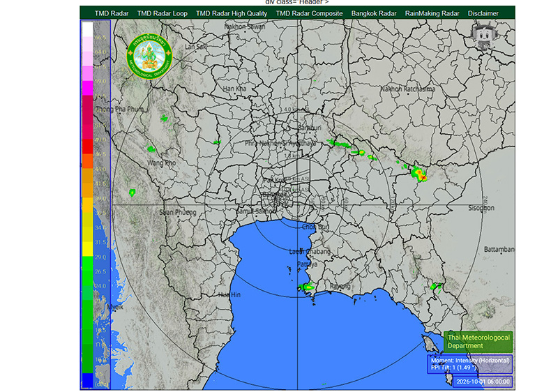Click the 2026-10-01 06:00:00 timestamp

click(483, 382)
